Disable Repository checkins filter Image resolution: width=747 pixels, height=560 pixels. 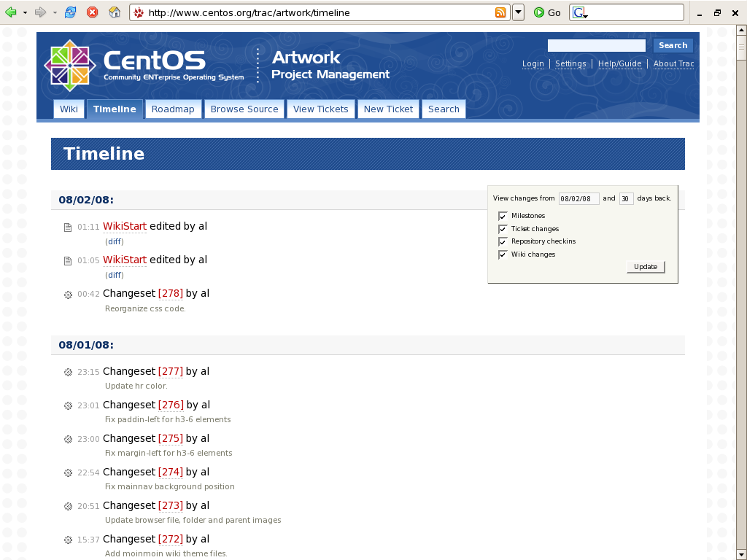click(503, 242)
